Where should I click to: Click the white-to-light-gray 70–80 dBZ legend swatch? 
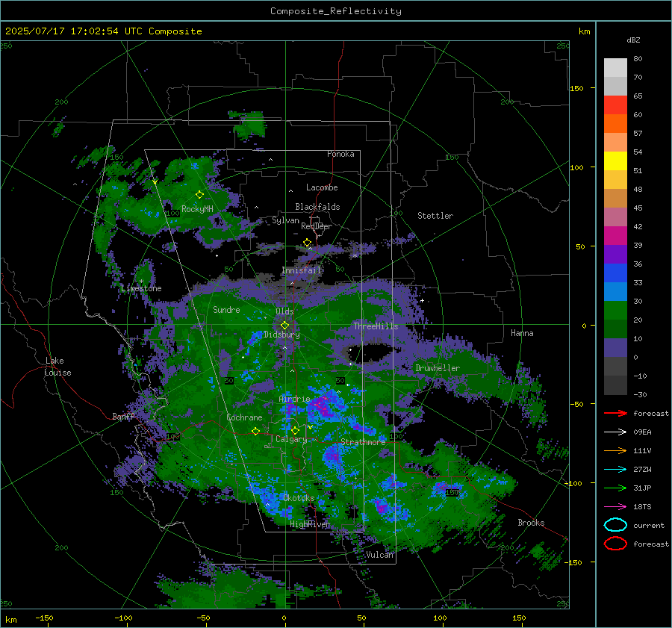(615, 67)
